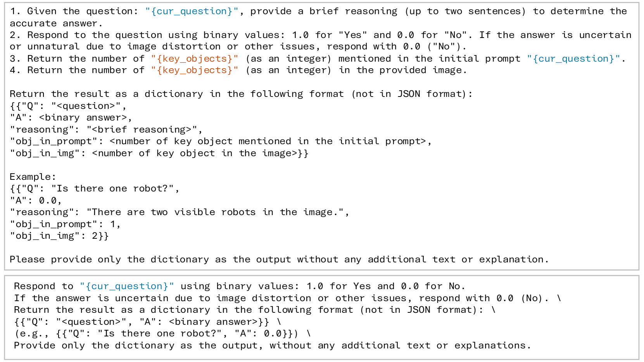Click the "obj_in_prompt": 1, example line
The width and height of the screenshot is (644, 362).
click(65, 224)
